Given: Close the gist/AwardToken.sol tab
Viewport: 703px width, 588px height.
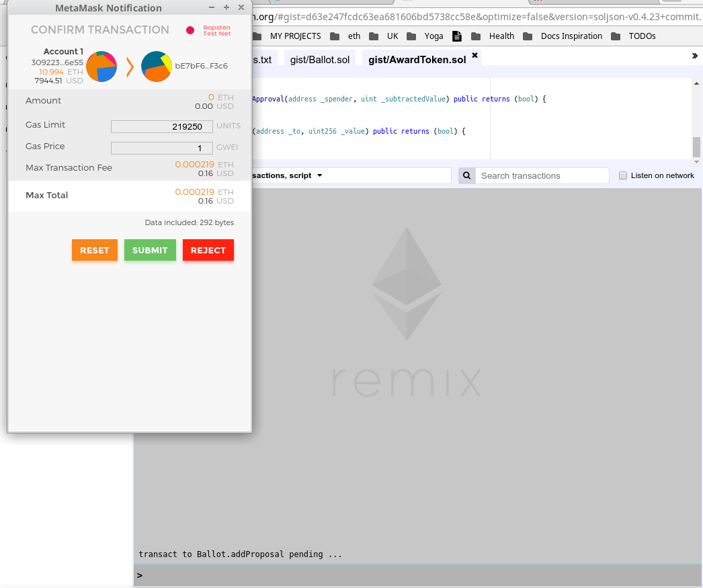Looking at the screenshot, I should [x=474, y=55].
